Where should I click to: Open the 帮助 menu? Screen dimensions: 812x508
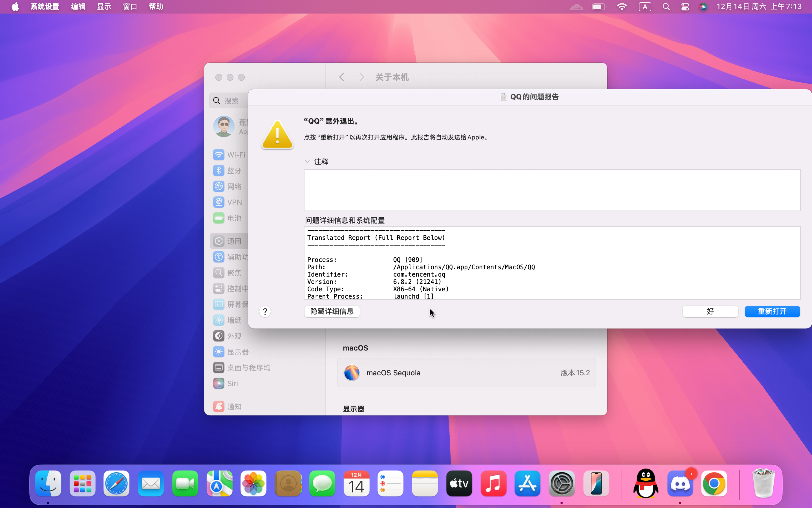[156, 7]
